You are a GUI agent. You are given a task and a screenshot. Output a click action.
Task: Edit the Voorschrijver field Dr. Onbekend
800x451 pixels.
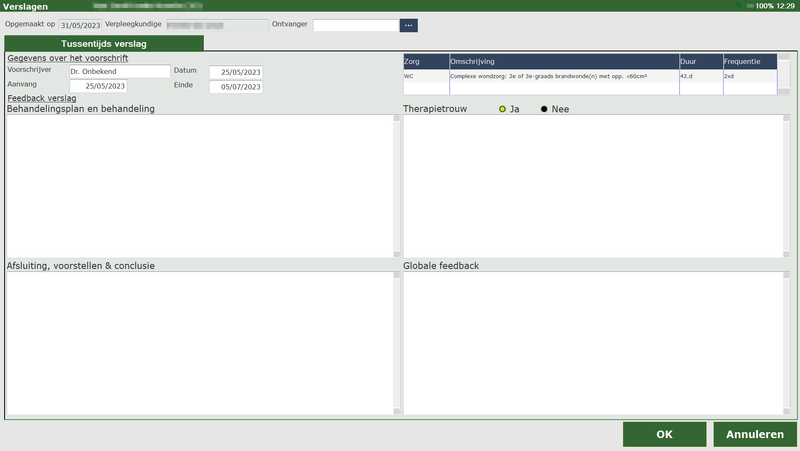click(120, 71)
